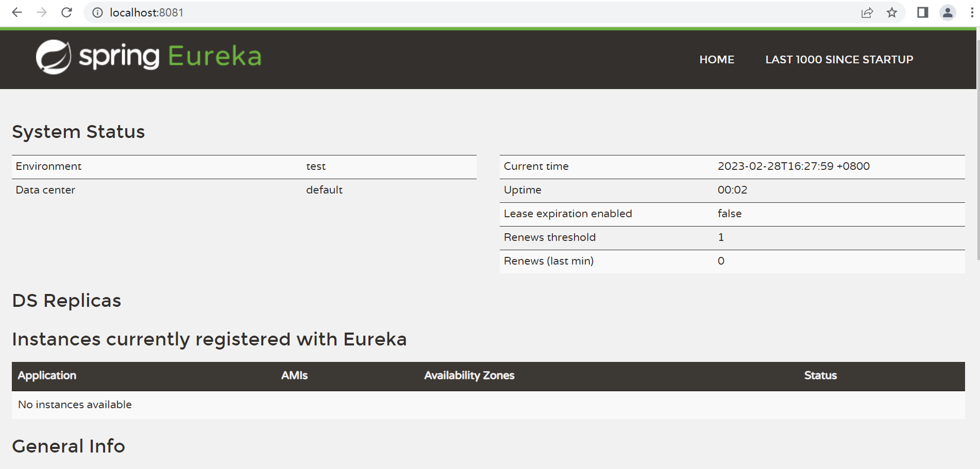Click the vertical page scrollbar
This screenshot has height=469, width=980.
click(977, 149)
